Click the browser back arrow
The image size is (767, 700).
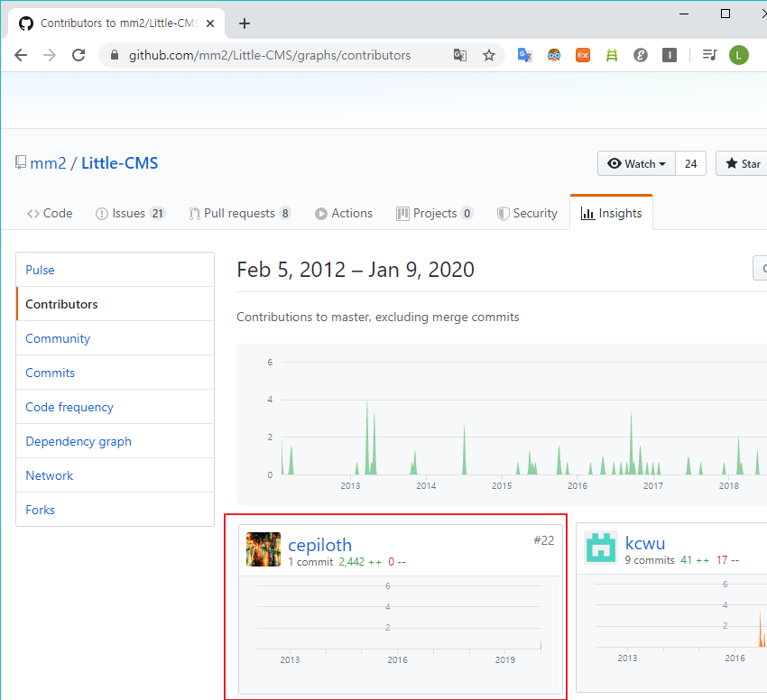tap(21, 55)
